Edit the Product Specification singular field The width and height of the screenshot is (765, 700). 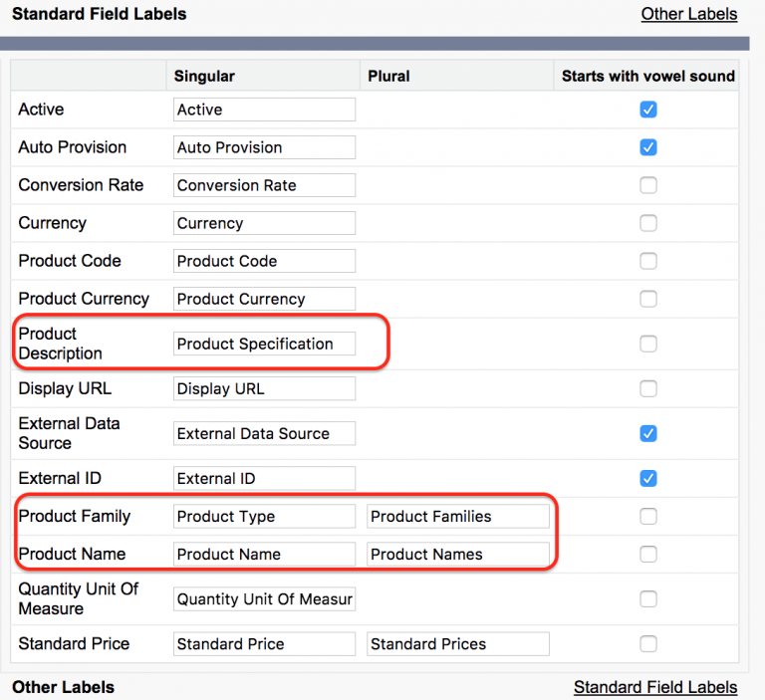pos(264,344)
